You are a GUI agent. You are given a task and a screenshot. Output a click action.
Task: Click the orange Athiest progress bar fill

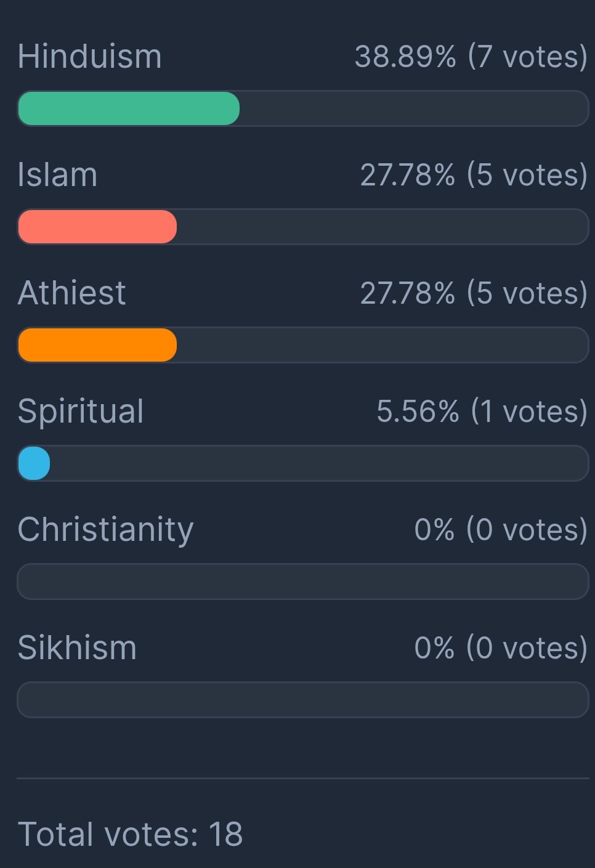coord(97,345)
